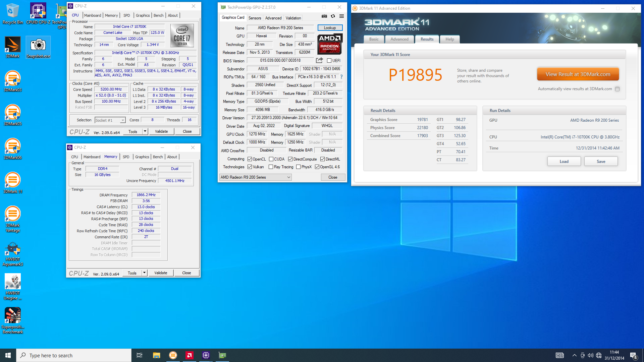Open the Sensors tab in GPU-Z
This screenshot has height=362, width=644.
255,18
